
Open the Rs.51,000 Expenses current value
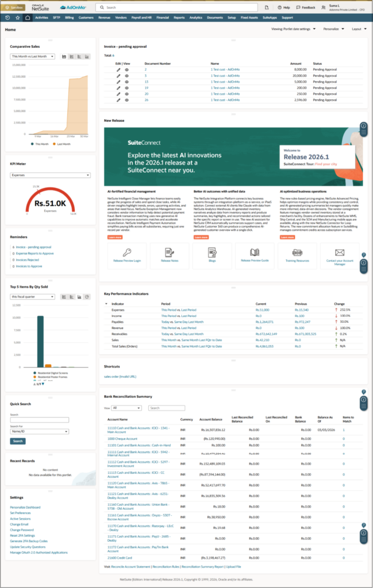pyautogui.click(x=262, y=310)
